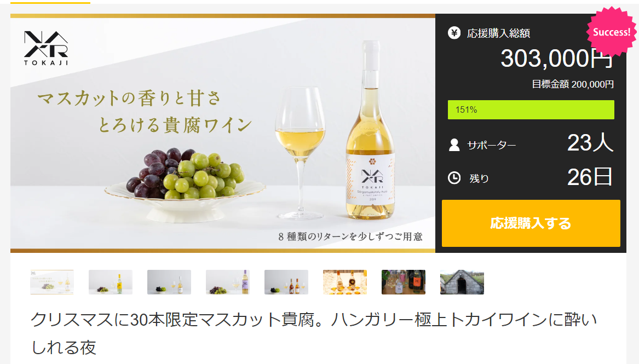Click the green 151% progress bar
Viewport: 639px width, 364px height.
(x=531, y=109)
